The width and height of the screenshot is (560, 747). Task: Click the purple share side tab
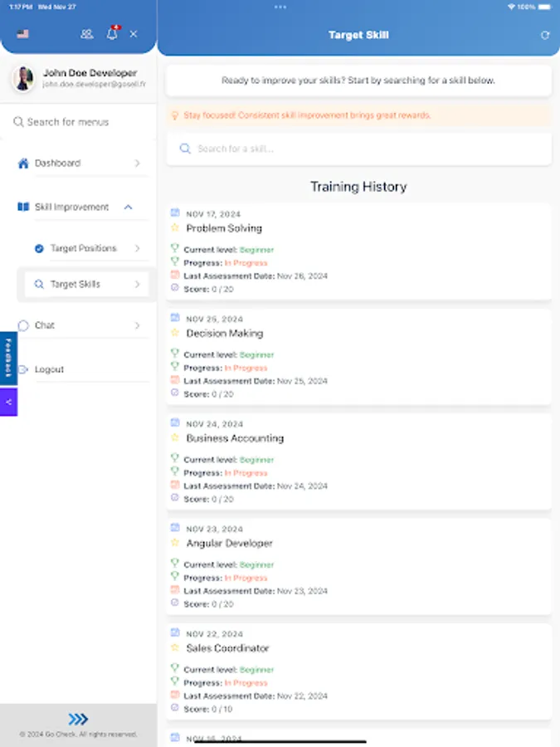pos(8,402)
